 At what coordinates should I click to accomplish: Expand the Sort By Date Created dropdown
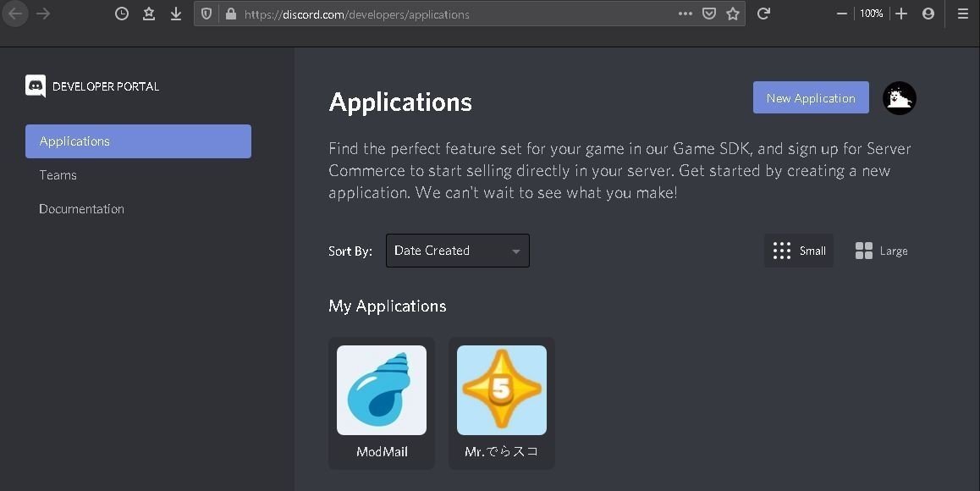click(458, 251)
